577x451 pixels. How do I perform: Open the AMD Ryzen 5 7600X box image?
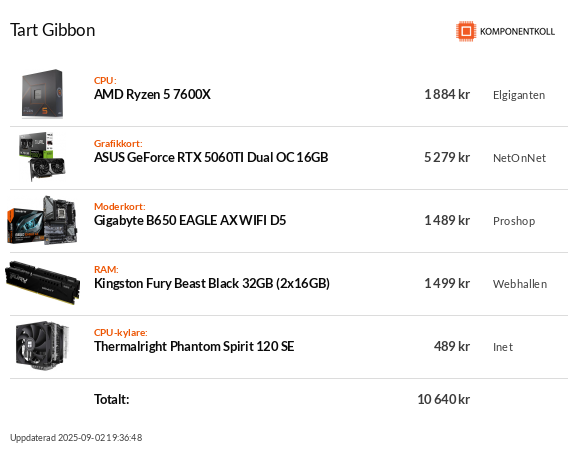[42, 94]
